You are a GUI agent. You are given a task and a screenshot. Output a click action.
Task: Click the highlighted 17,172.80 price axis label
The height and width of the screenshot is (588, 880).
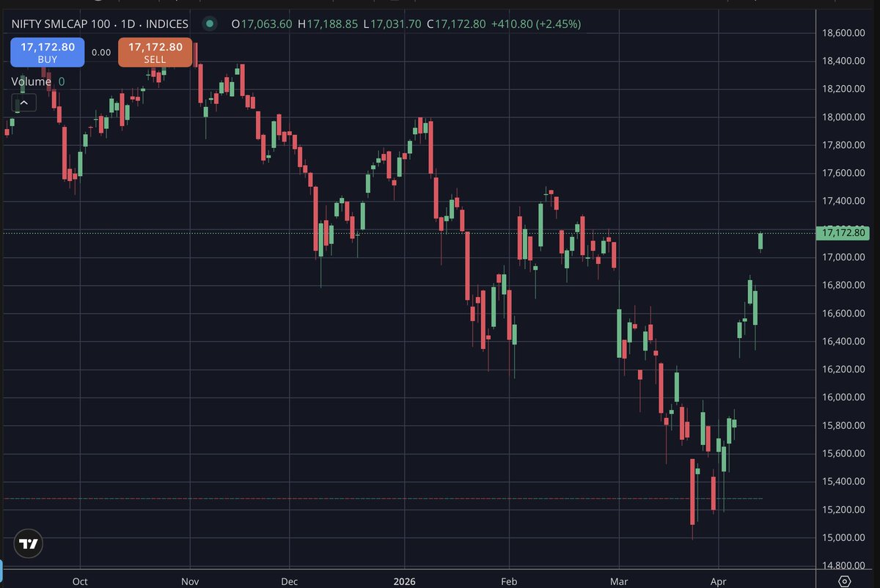pos(844,233)
